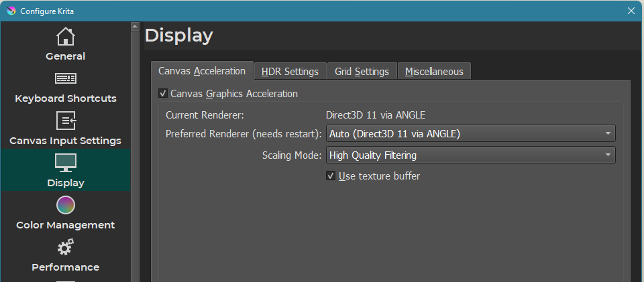This screenshot has height=282, width=644.
Task: Select the Canvas Acceleration tab
Action: pos(202,71)
